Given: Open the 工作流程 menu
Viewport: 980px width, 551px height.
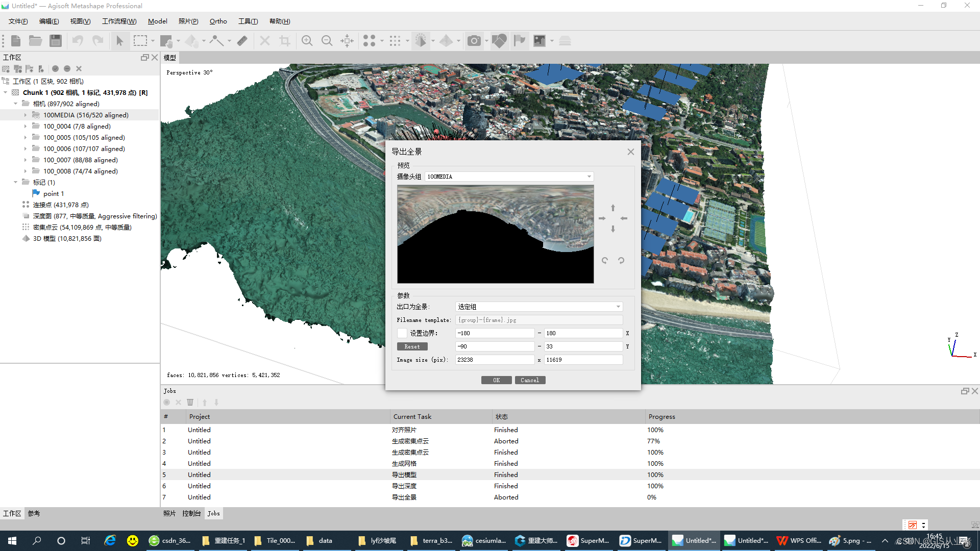Looking at the screenshot, I should 119,21.
